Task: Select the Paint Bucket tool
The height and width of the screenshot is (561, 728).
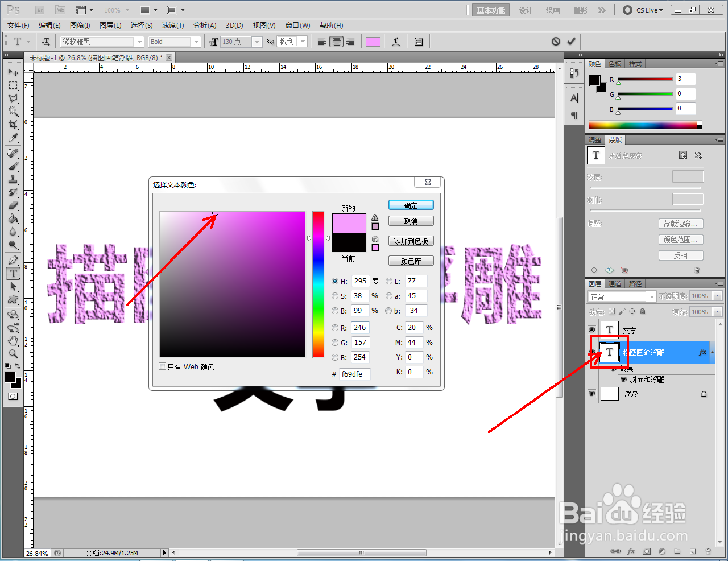Action: [x=13, y=219]
